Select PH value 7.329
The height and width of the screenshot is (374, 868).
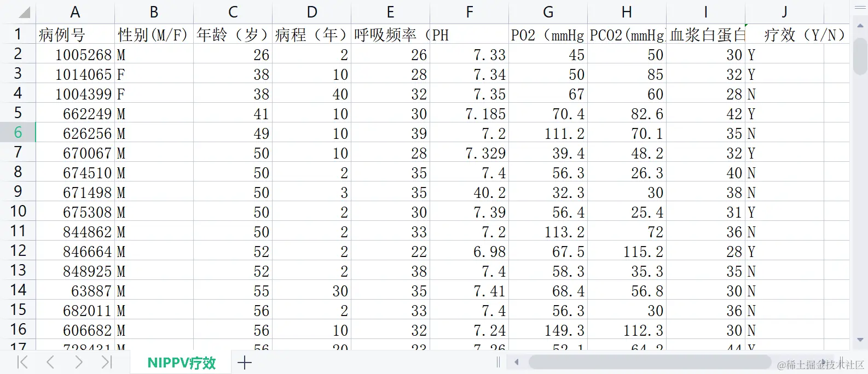click(470, 153)
